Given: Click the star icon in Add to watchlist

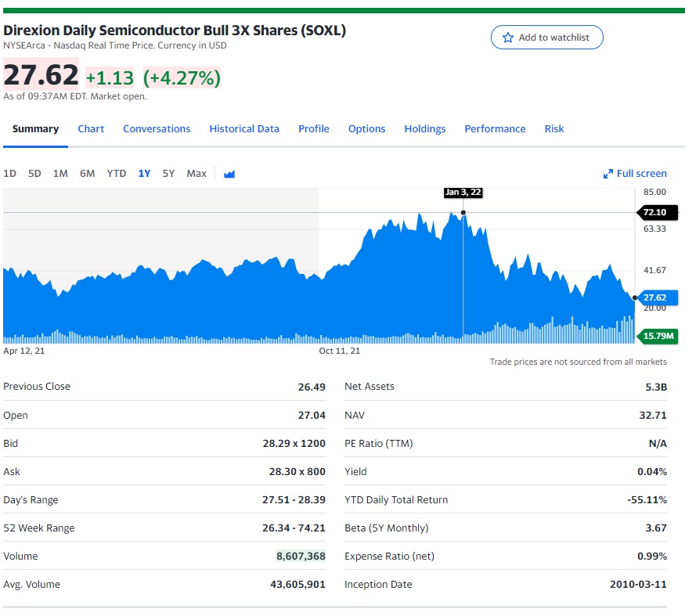Looking at the screenshot, I should tap(507, 38).
